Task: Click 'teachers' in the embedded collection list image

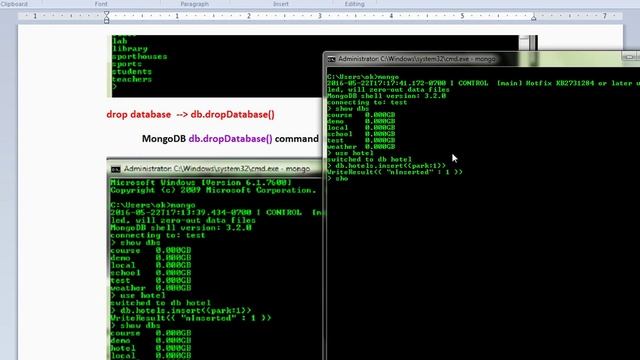Action: (x=132, y=79)
